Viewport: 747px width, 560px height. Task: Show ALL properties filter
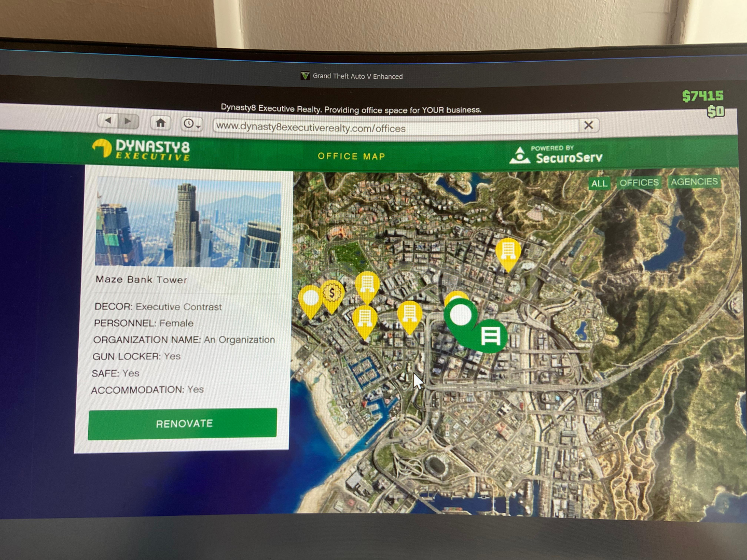tap(599, 183)
